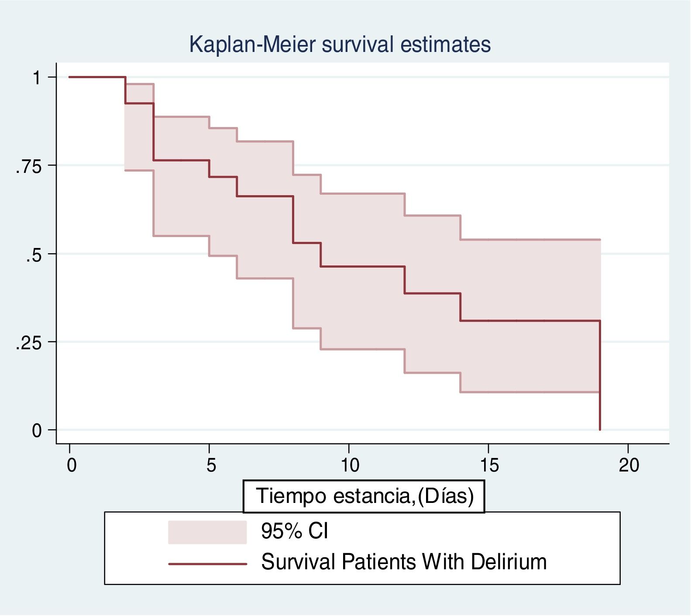Click the 95% CI legend color swatch
691x616 pixels.
click(x=207, y=532)
